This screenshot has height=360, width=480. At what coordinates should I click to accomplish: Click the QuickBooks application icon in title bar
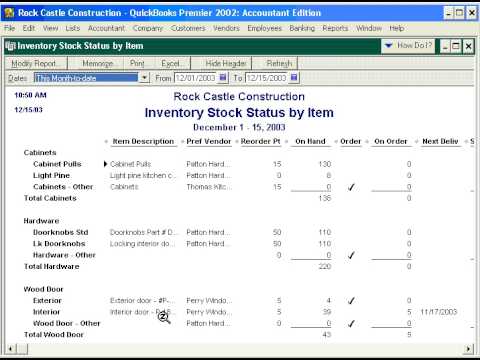point(9,13)
